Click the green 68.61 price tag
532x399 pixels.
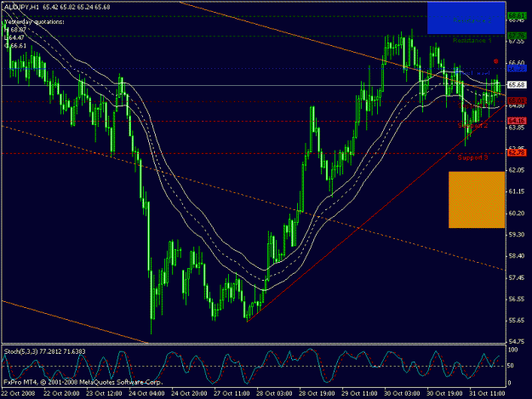[517, 16]
